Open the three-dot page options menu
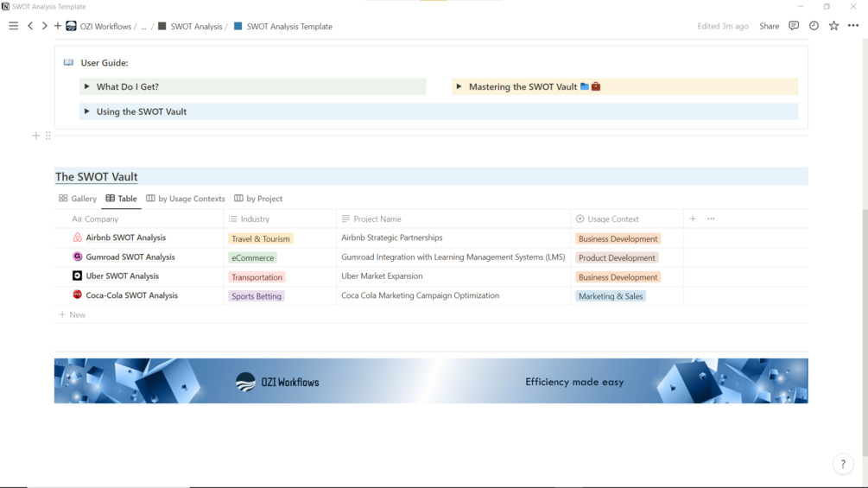 click(x=853, y=26)
